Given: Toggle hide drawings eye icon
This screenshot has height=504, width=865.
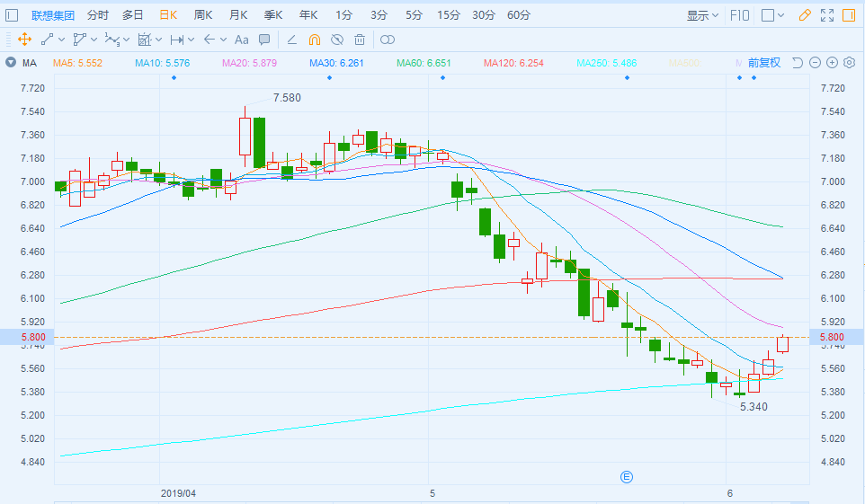Looking at the screenshot, I should pyautogui.click(x=337, y=40).
